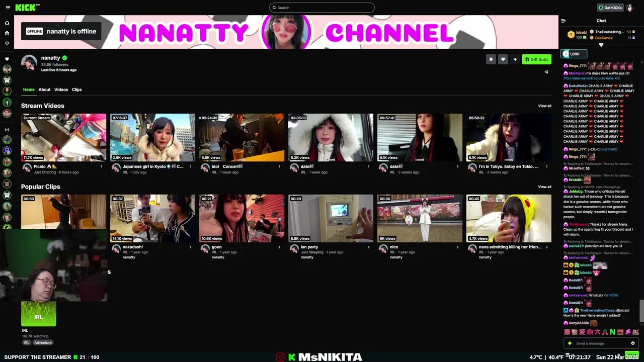
Task: Switch to the Videos tab
Action: coord(61,89)
